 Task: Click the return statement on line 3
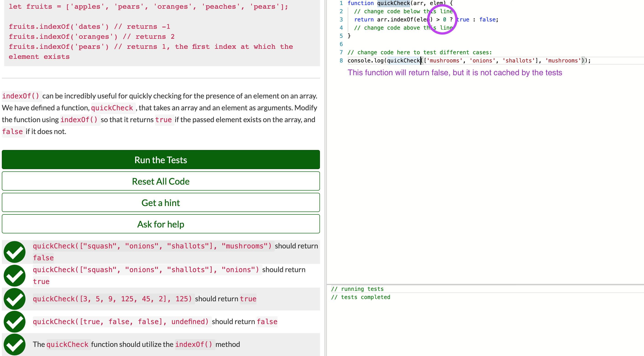(364, 20)
